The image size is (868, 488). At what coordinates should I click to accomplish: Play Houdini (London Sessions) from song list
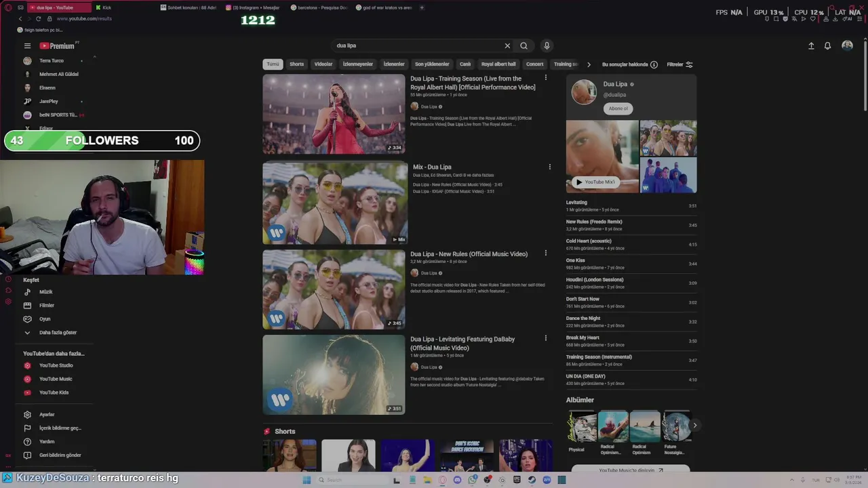pos(631,283)
